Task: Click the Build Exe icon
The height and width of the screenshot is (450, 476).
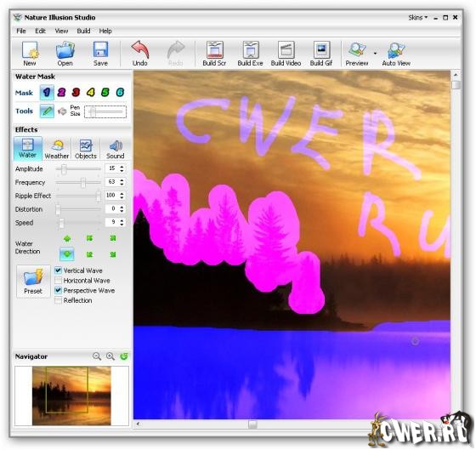Action: coord(250,54)
